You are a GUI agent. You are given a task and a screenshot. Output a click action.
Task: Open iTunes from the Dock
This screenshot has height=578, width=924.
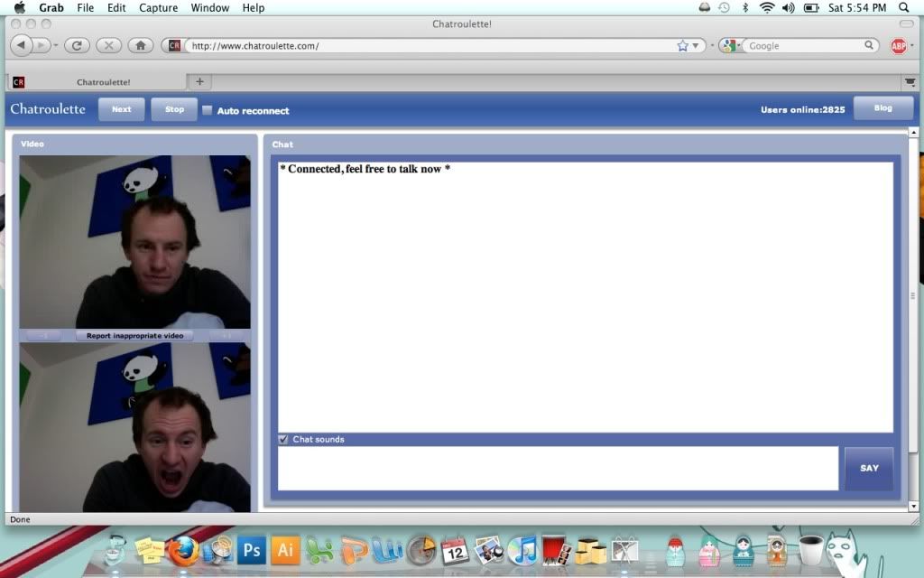522,552
